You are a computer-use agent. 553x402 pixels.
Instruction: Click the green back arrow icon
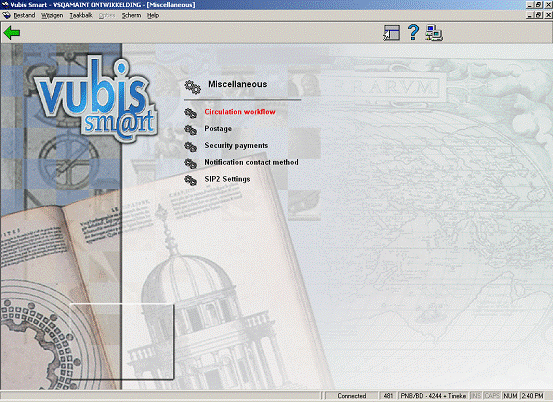point(12,33)
